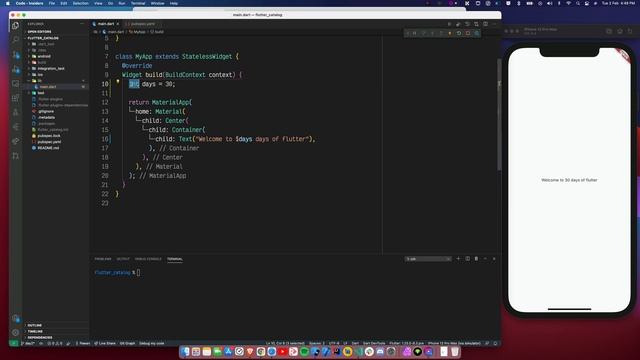Collapse the lib folder
The image size is (640, 360).
click(x=40, y=81)
